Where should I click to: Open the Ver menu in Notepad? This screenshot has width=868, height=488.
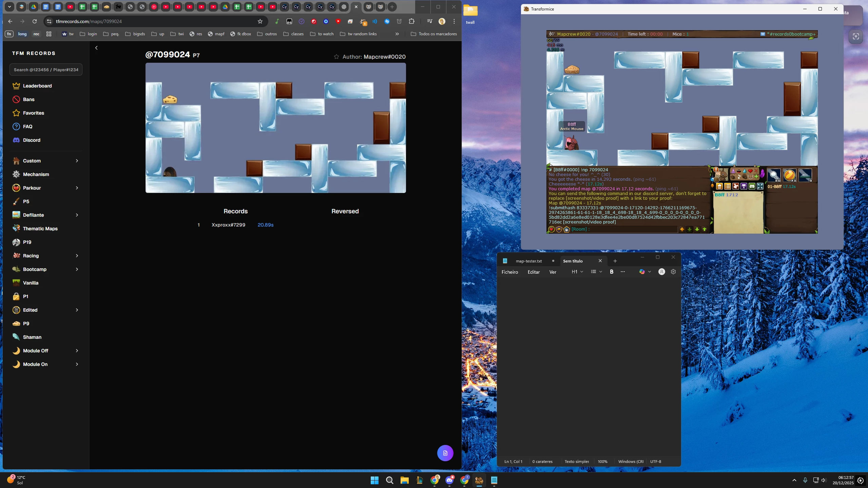[x=553, y=272]
